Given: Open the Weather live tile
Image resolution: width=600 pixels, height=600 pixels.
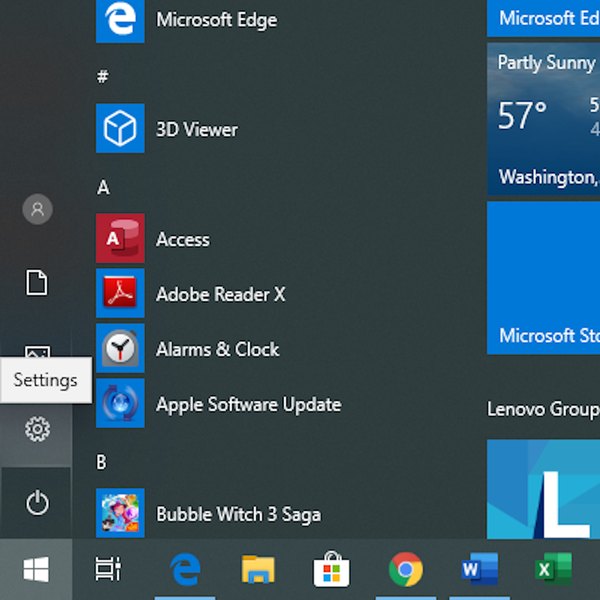Looking at the screenshot, I should pos(543,119).
